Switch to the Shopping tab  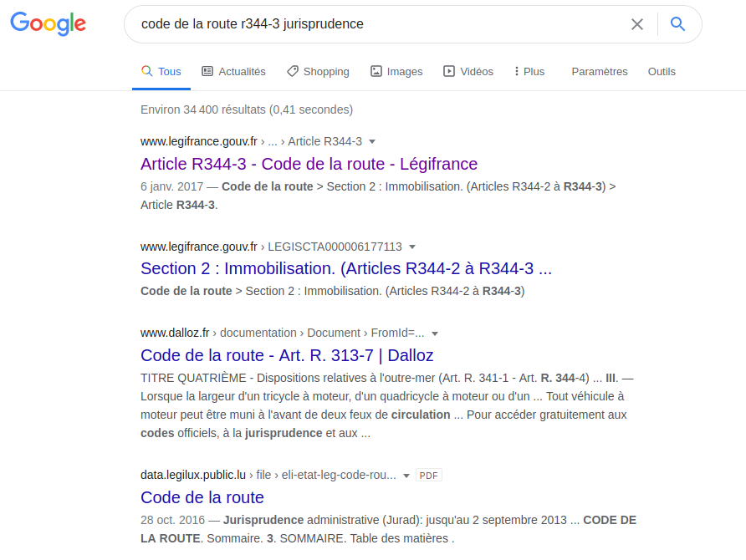(x=318, y=71)
